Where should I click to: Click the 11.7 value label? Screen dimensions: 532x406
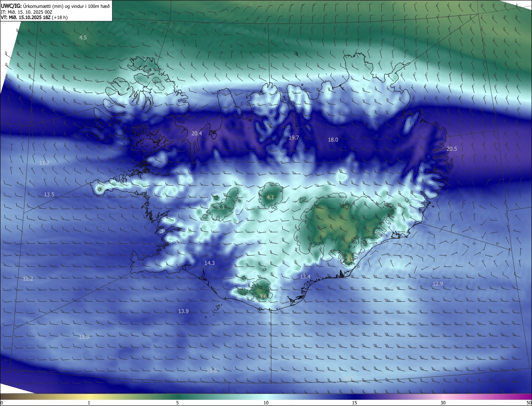point(44,163)
